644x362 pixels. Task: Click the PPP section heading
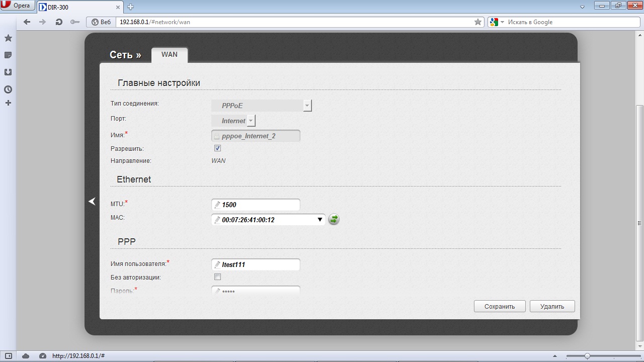tap(127, 242)
